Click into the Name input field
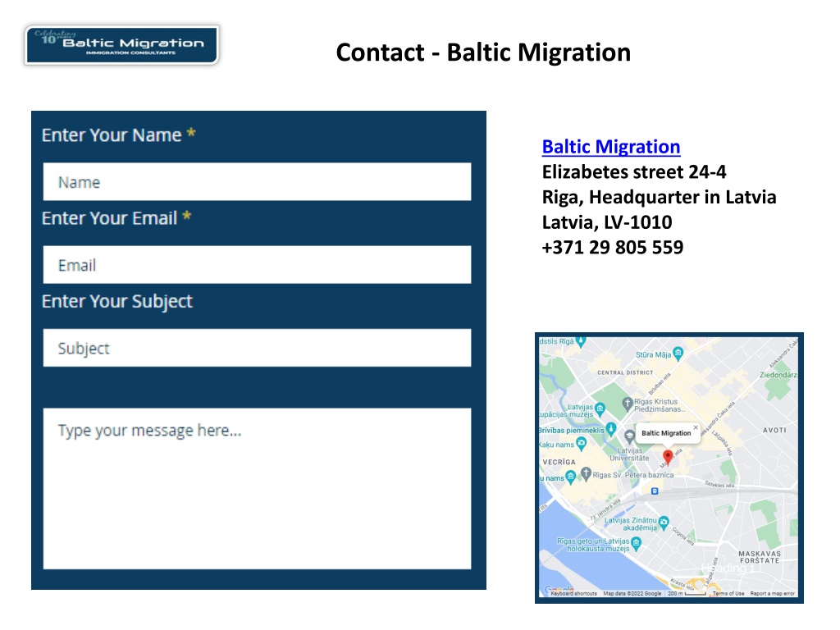 pyautogui.click(x=257, y=181)
